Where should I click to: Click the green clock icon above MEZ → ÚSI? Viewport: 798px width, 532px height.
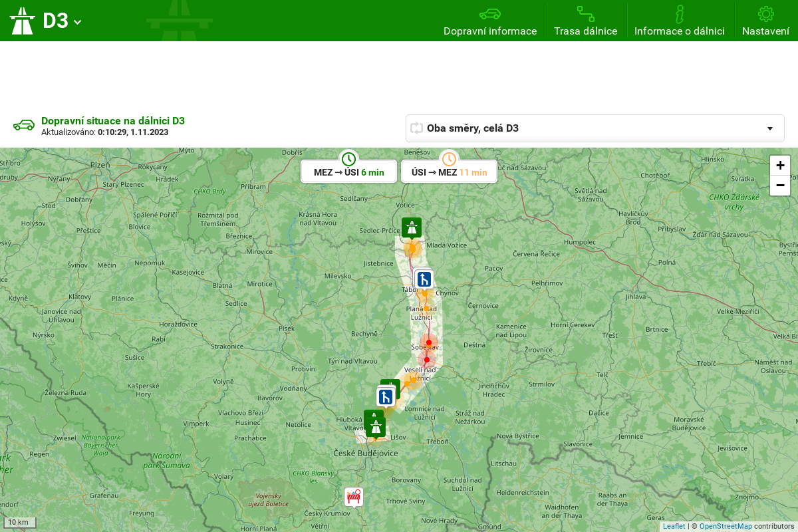348,159
